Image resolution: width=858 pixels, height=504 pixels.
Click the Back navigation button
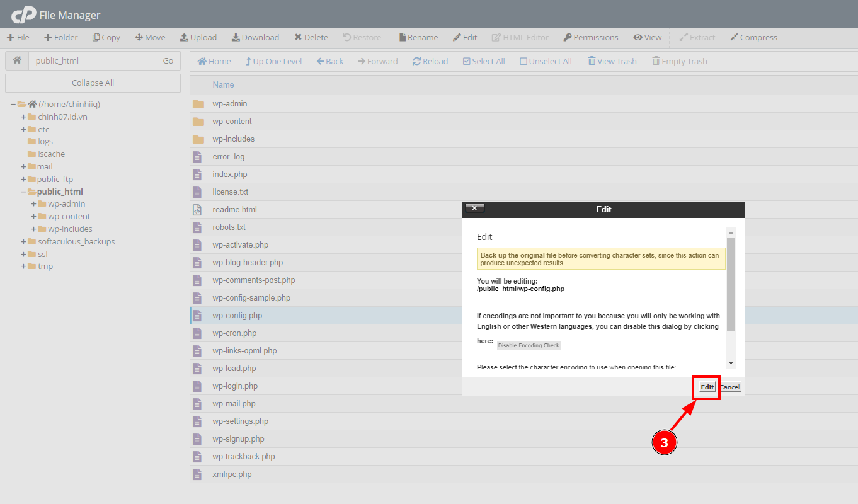click(x=330, y=61)
